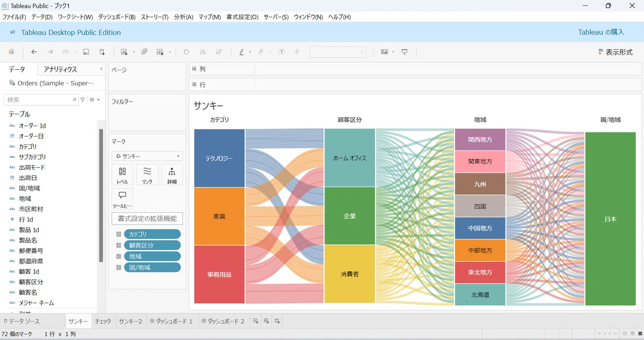The width and height of the screenshot is (644, 340).
Task: Open the new worksheet dropdown arrow
Action: pos(134,53)
